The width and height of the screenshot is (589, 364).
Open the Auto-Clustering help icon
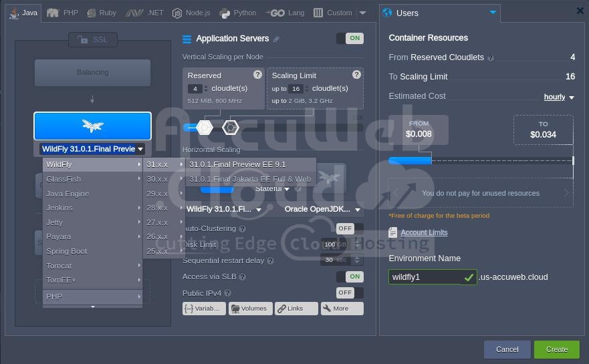[x=242, y=228]
